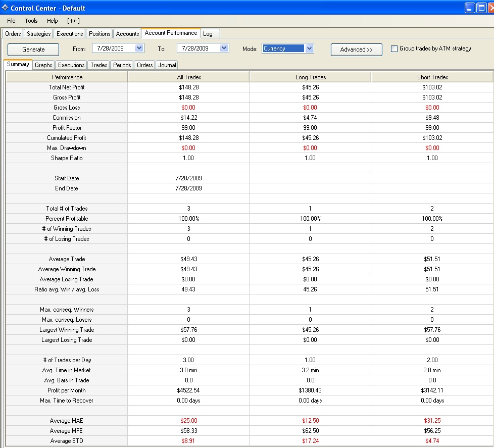
Task: Click the All Trades column header
Action: [189, 77]
